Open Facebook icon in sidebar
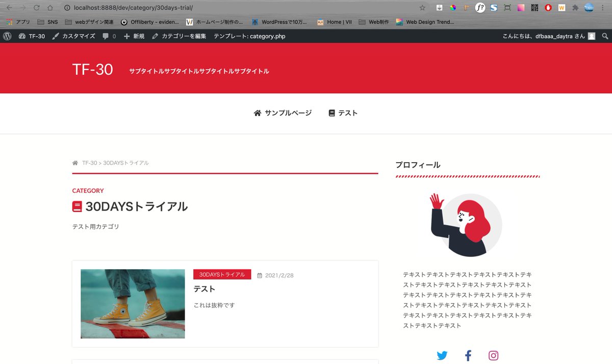The image size is (612, 364). [468, 356]
